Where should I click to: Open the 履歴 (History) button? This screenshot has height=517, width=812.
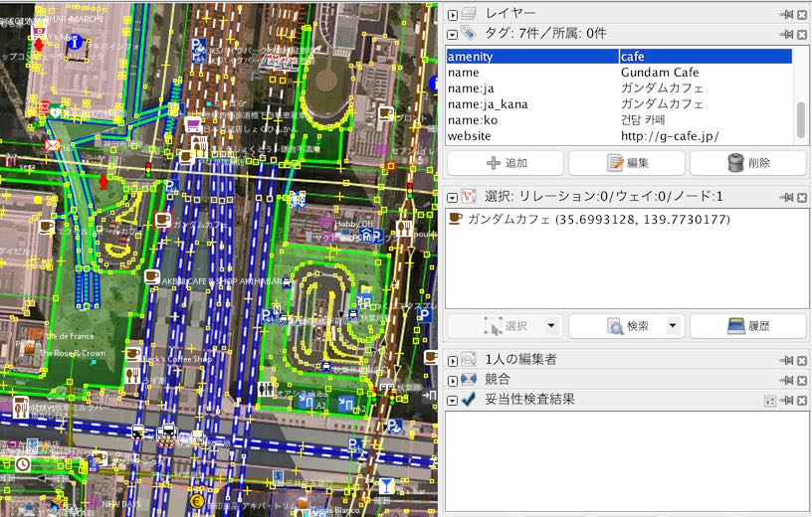(748, 326)
